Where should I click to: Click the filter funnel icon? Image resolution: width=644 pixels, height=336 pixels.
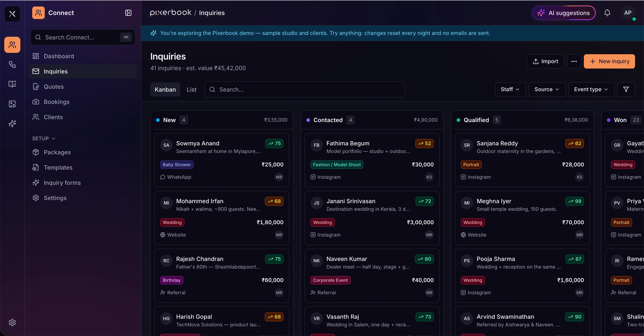(x=626, y=89)
